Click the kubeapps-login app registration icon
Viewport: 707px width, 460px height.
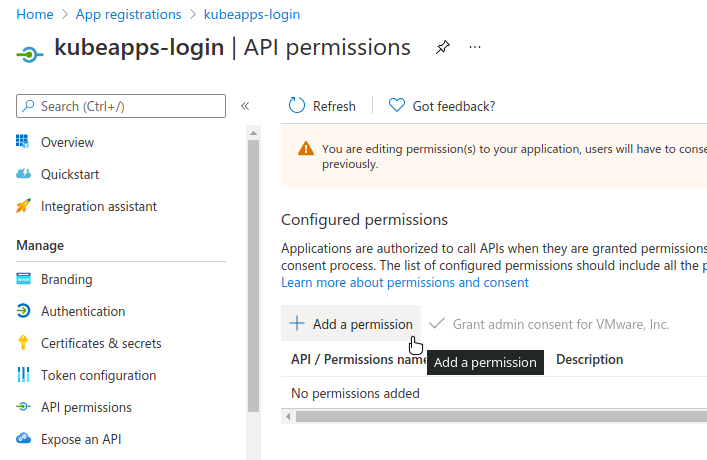point(30,55)
